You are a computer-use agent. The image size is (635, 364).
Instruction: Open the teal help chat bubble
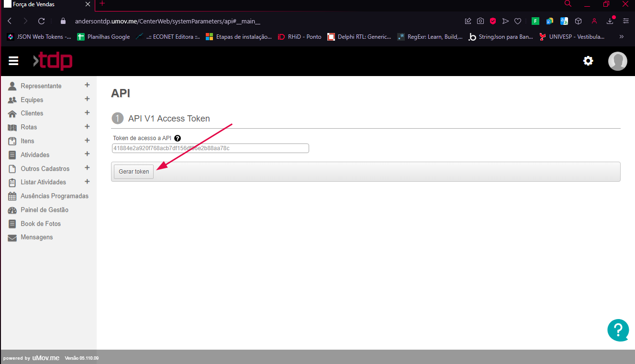tap(618, 330)
